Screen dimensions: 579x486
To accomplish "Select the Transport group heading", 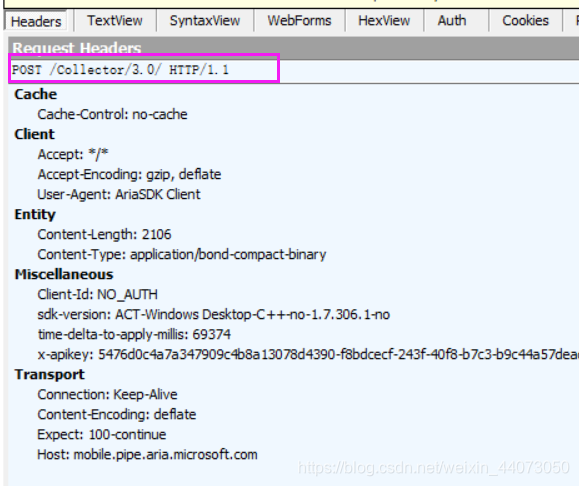I will 49,374.
